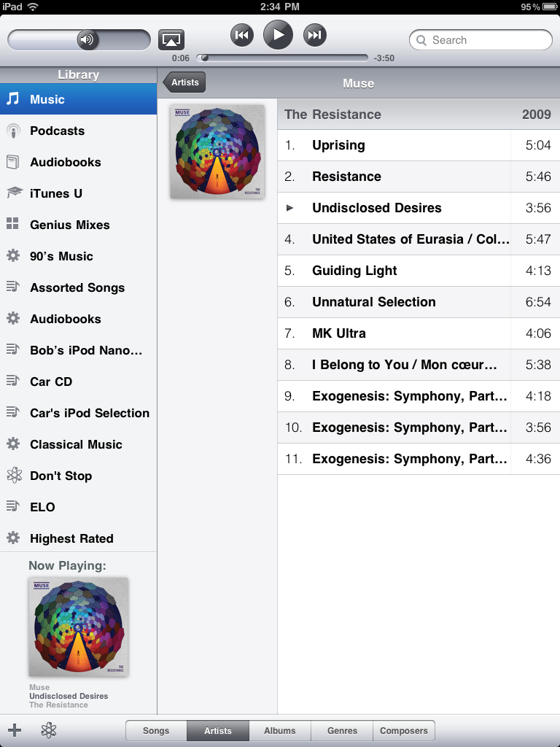Tap the 2:34 PM clock
This screenshot has height=747, width=560.
point(280,7)
